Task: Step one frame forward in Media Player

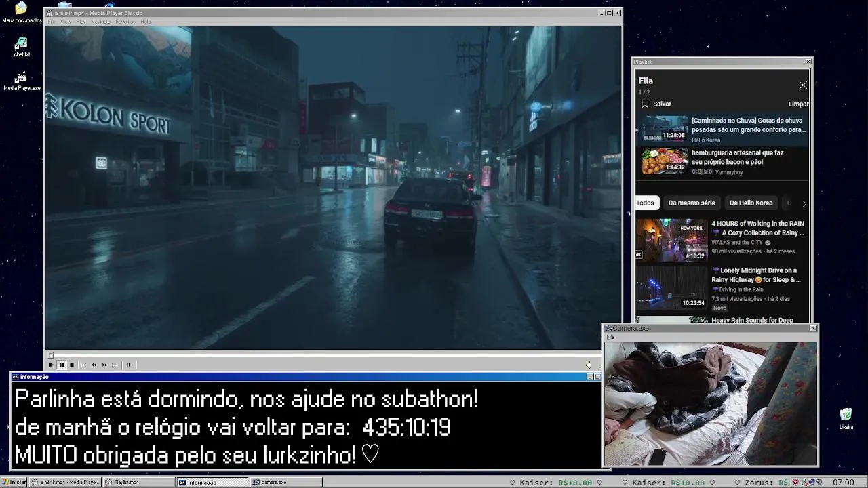Action: coord(129,365)
